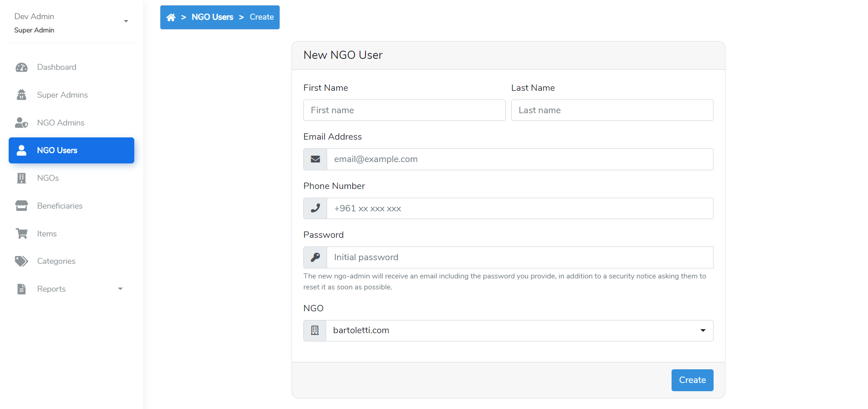Open the NGO select dropdown
The height and width of the screenshot is (409, 868).
point(519,330)
